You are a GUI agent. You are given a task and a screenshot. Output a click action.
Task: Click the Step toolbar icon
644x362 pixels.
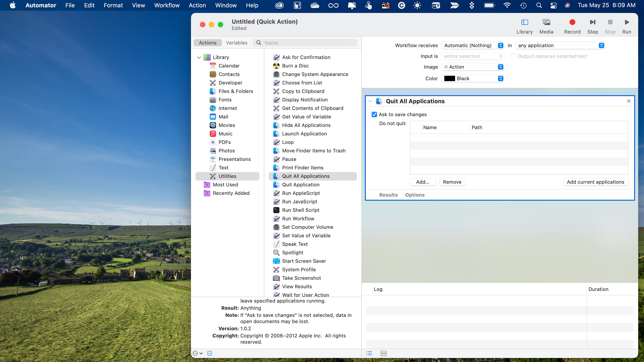point(593,23)
